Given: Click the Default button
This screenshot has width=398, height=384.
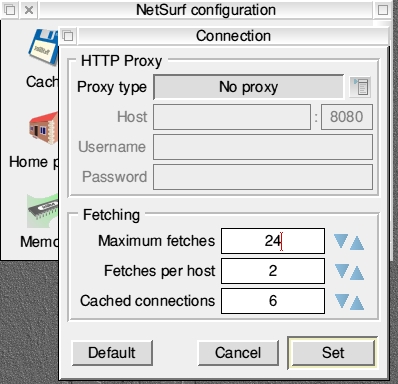Looking at the screenshot, I should [x=112, y=353].
